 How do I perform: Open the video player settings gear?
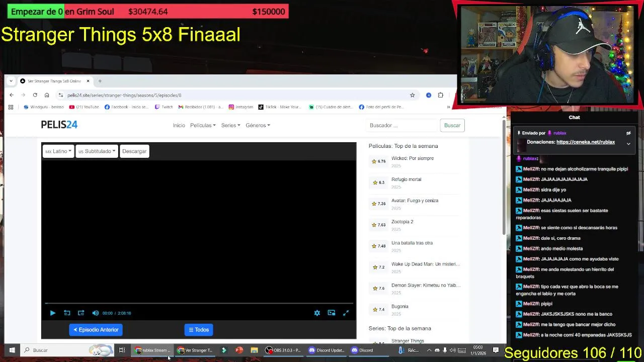[x=317, y=313]
